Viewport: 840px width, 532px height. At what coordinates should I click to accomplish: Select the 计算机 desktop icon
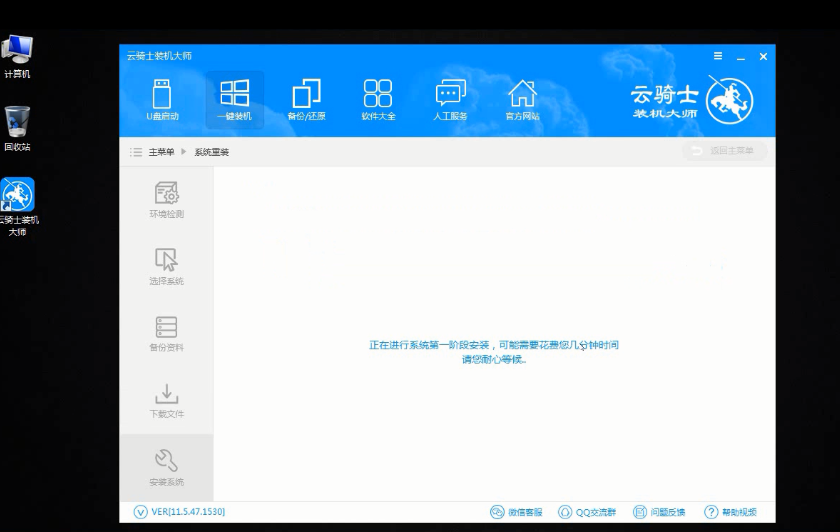[x=17, y=56]
